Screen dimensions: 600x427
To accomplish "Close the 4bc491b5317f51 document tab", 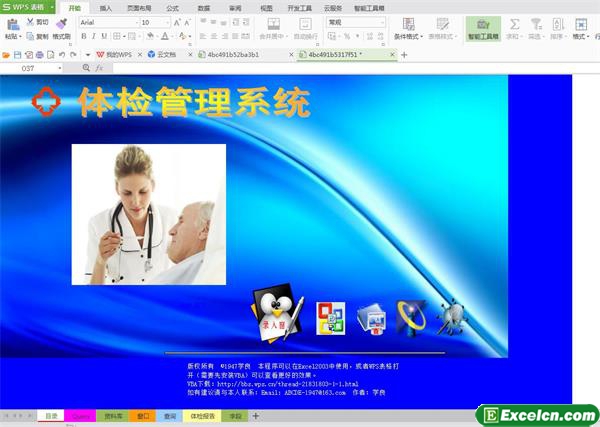I will (392, 55).
